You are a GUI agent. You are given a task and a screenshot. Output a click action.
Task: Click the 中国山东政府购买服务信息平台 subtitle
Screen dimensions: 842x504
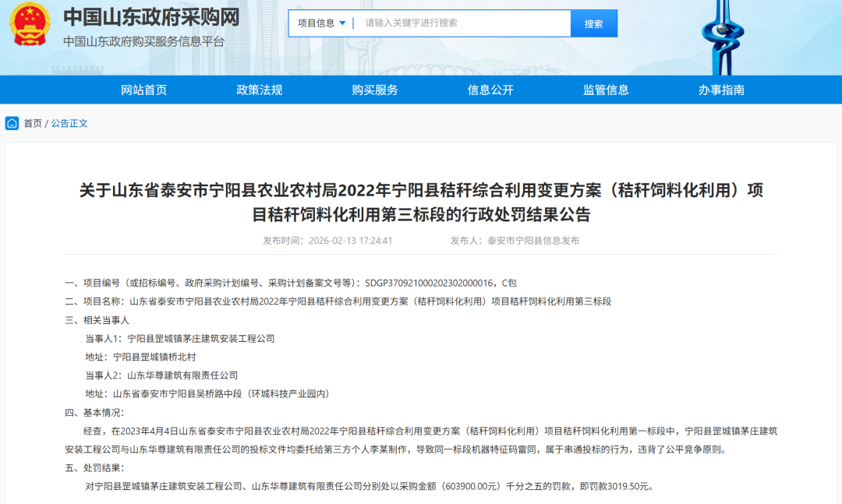[x=143, y=41]
